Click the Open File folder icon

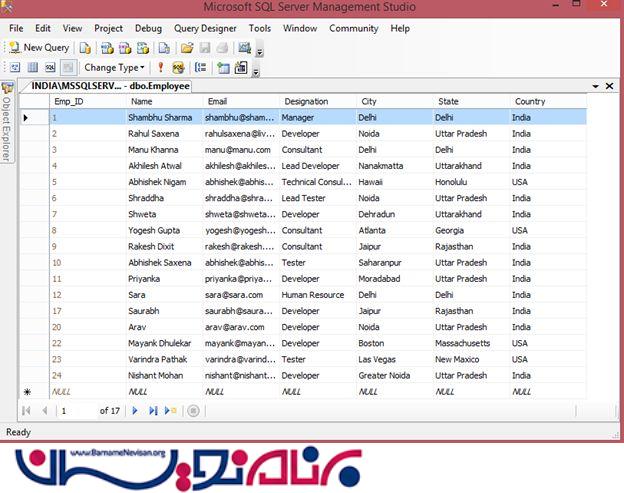pyautogui.click(x=186, y=48)
